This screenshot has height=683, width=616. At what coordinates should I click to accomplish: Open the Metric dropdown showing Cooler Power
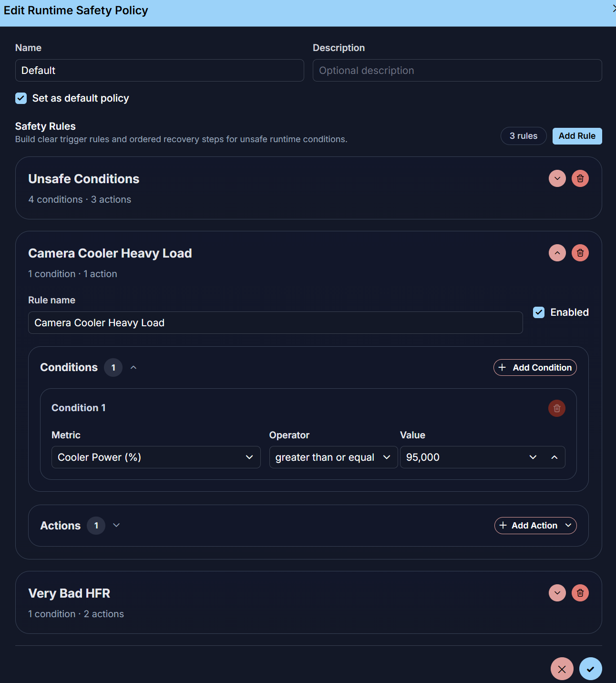pos(156,457)
